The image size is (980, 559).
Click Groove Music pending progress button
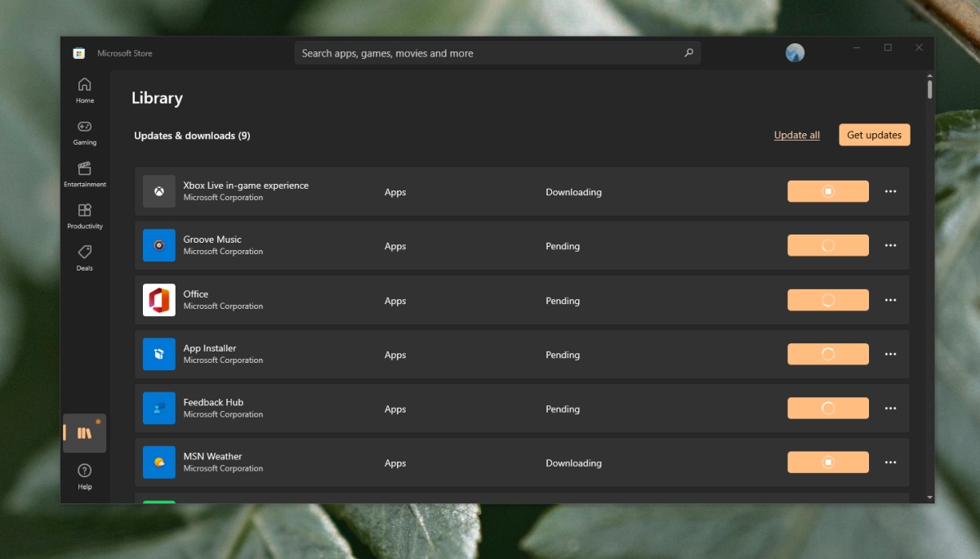coord(828,245)
